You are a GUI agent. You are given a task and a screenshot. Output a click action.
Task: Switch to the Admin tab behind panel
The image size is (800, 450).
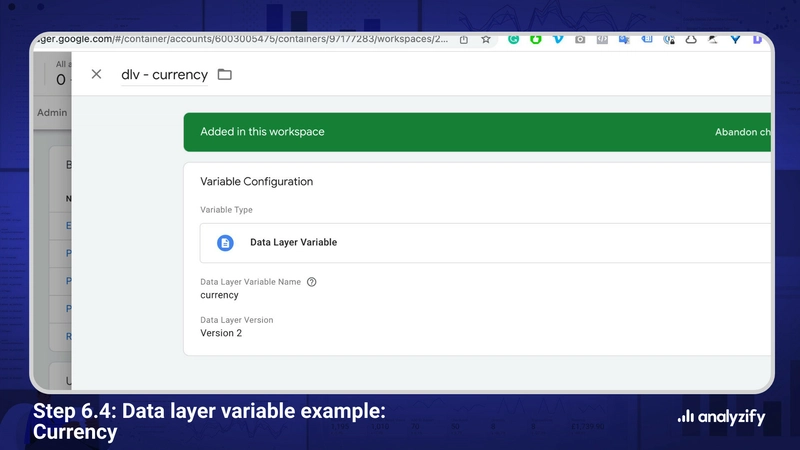point(52,112)
